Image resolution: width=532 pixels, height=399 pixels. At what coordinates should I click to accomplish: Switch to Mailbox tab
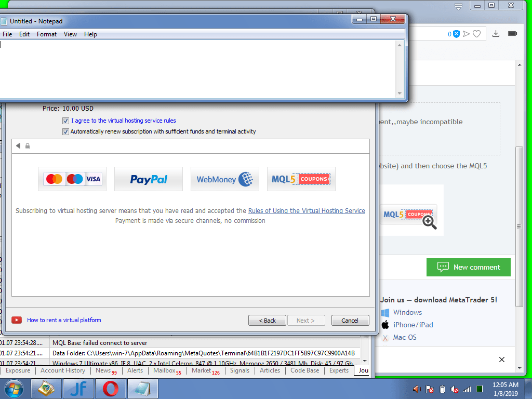(x=167, y=370)
